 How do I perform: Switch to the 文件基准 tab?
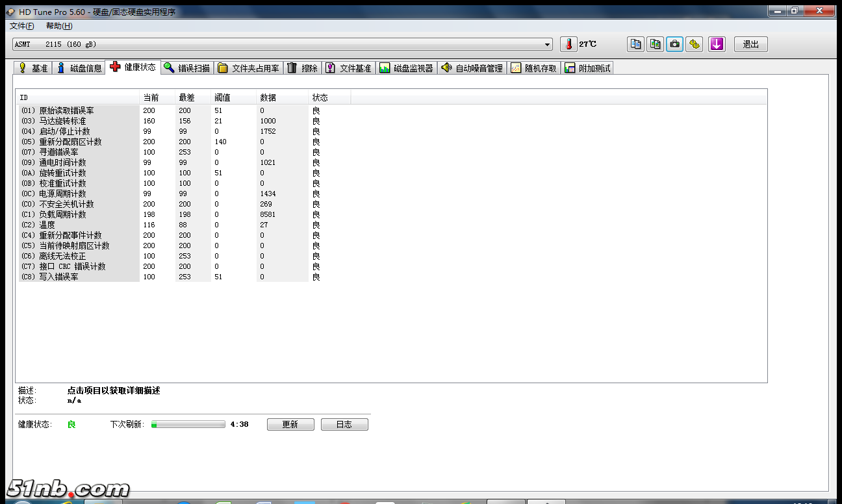tap(349, 68)
